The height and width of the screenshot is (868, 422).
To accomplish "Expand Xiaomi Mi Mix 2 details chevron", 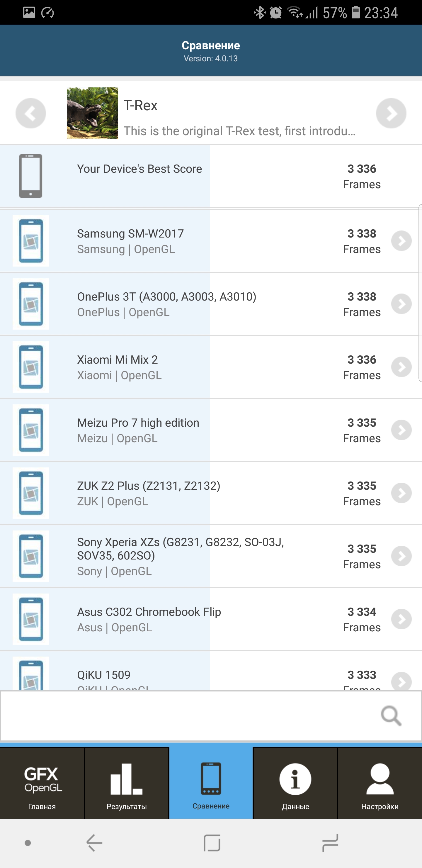I will click(401, 367).
